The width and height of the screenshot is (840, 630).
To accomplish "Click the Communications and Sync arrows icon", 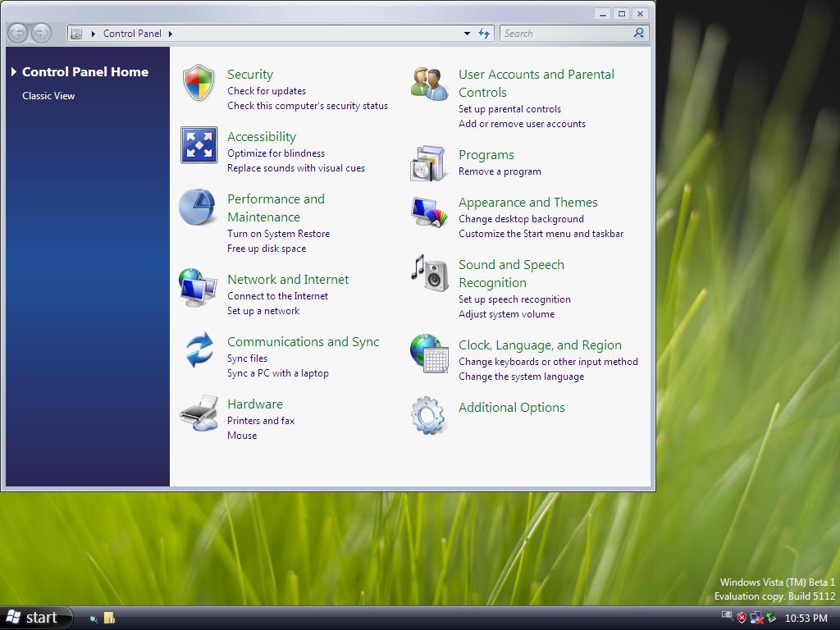I will click(199, 349).
